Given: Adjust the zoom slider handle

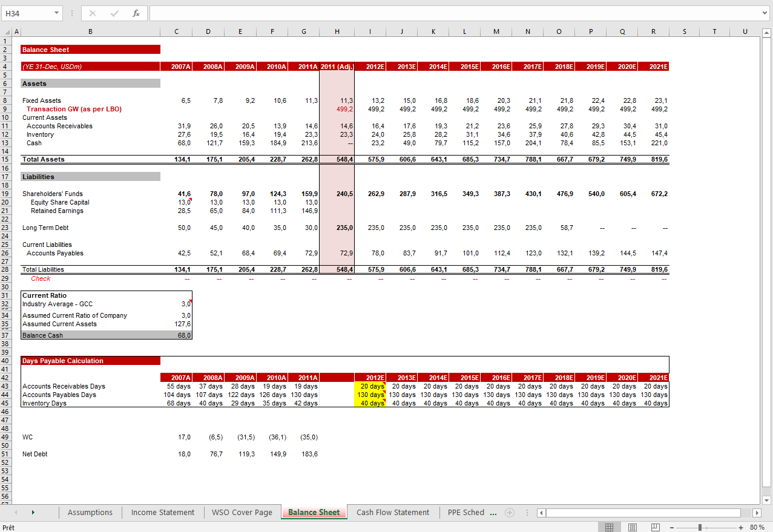Looking at the screenshot, I should (700, 527).
